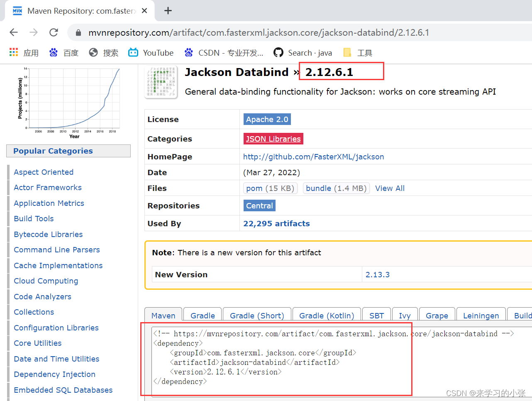The width and height of the screenshot is (532, 401).
Task: Open the Cloud Computing category
Action: [46, 281]
